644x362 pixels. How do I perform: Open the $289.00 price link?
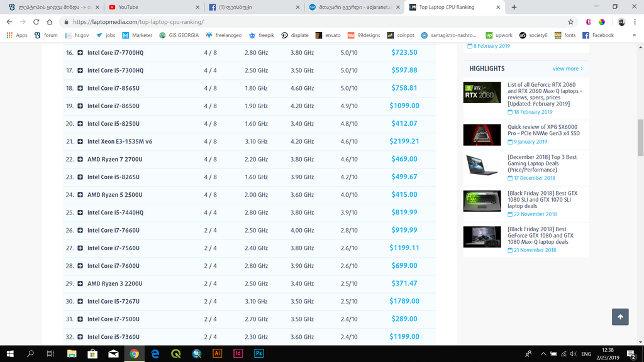click(x=404, y=319)
